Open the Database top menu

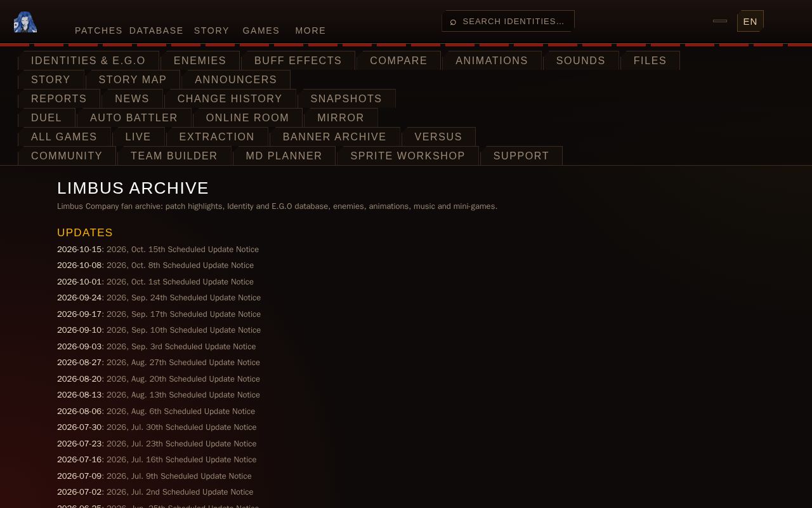click(x=156, y=30)
